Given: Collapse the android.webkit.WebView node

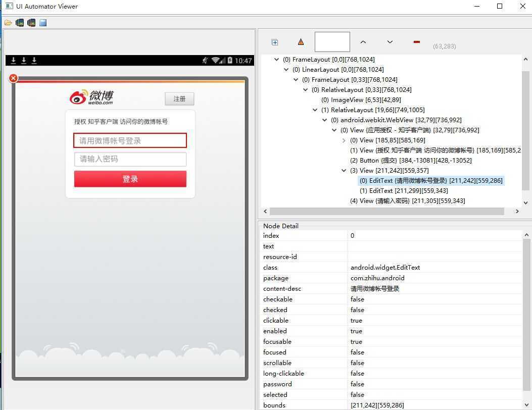Looking at the screenshot, I should click(325, 120).
